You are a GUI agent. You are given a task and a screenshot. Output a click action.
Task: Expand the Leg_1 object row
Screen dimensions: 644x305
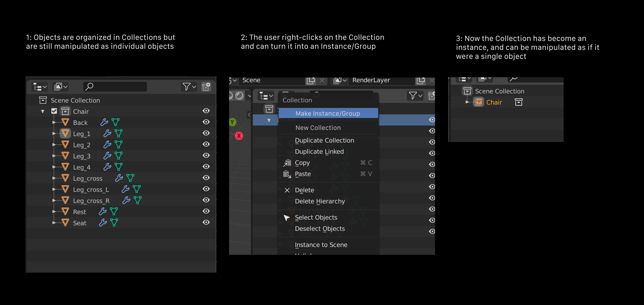pyautogui.click(x=54, y=134)
